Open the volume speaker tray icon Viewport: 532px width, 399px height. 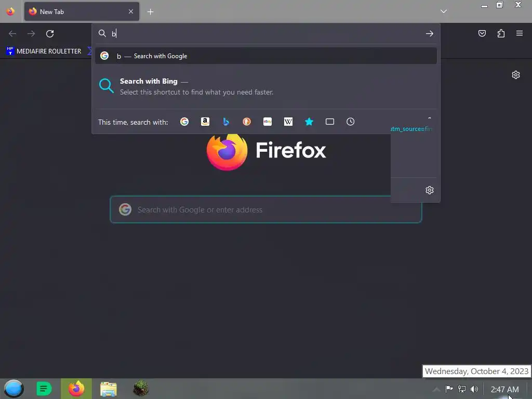474,389
